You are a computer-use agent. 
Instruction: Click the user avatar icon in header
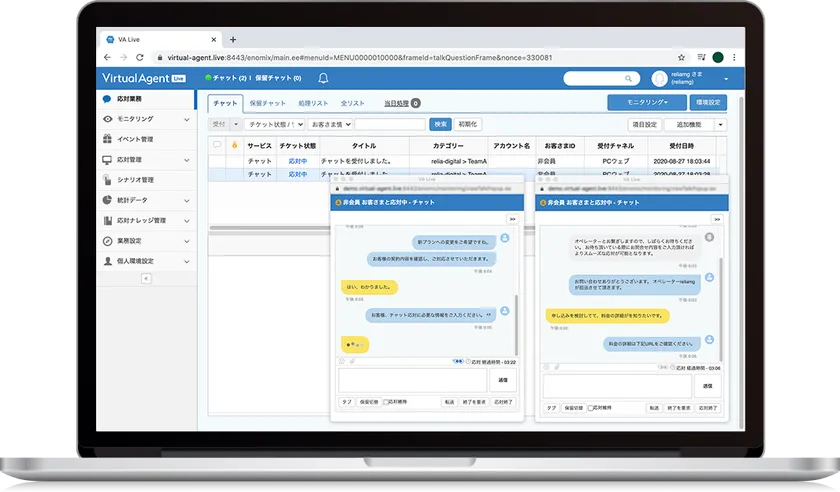(659, 79)
